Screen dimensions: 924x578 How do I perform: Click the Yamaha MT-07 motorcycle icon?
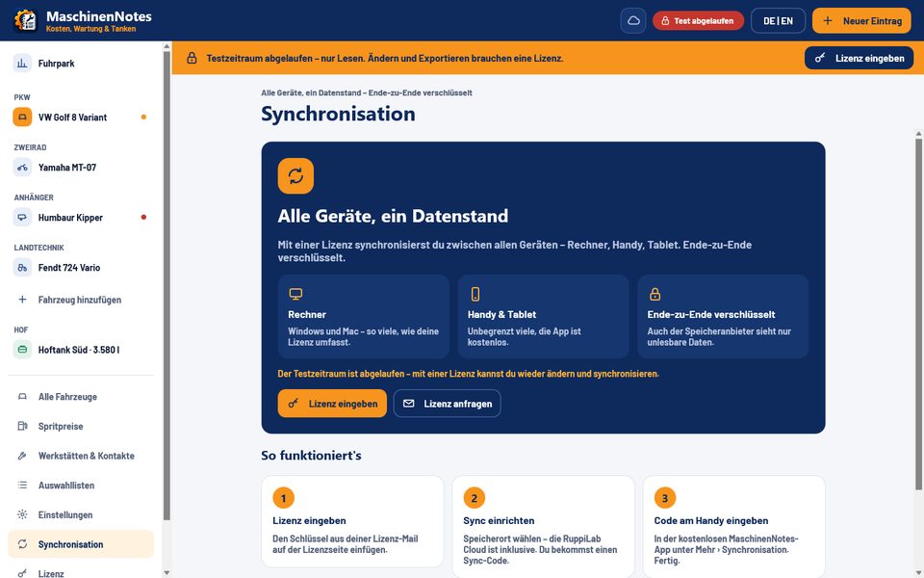pyautogui.click(x=22, y=167)
